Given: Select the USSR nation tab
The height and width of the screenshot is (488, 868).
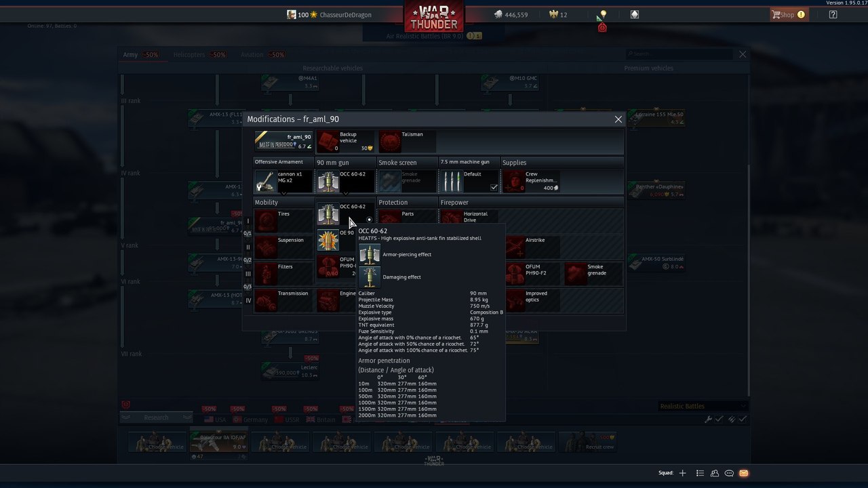Looking at the screenshot, I should [286, 420].
